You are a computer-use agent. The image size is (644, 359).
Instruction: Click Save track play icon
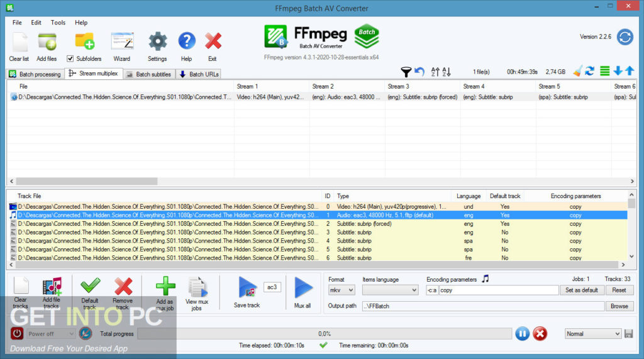pos(248,287)
